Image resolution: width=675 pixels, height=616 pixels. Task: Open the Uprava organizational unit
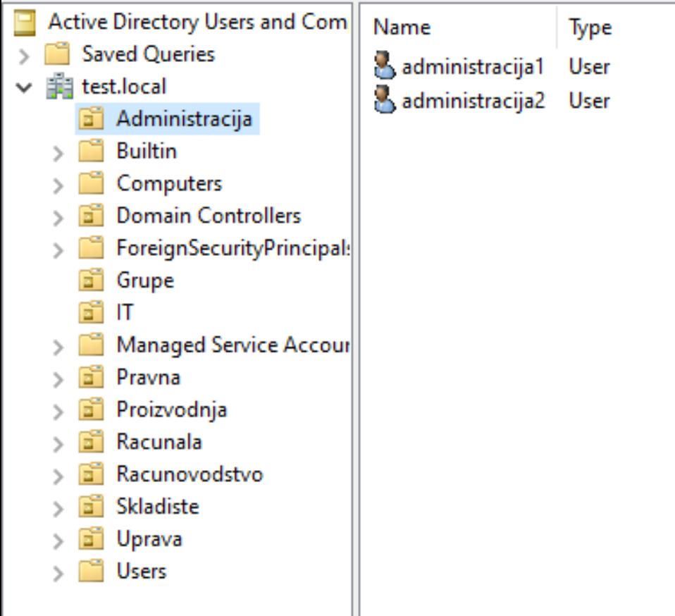(149, 539)
